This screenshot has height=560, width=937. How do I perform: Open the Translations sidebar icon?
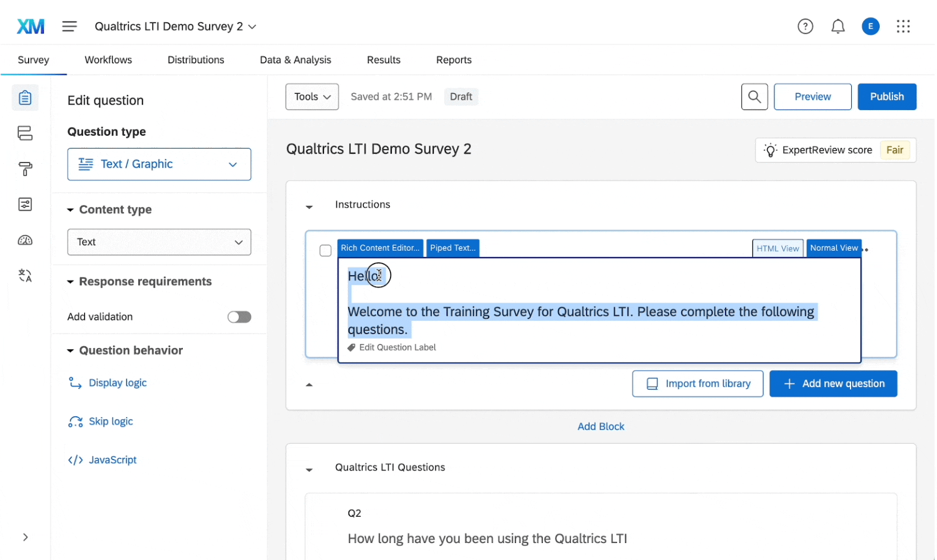[25, 276]
